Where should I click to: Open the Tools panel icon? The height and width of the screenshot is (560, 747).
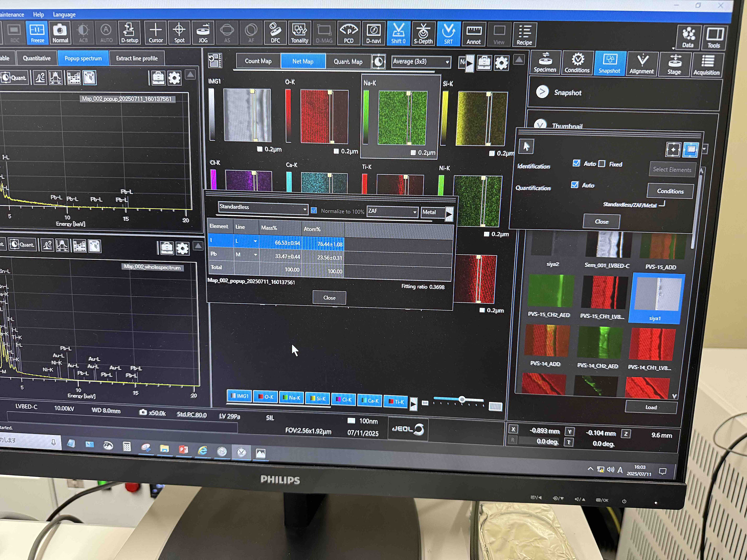coord(714,38)
